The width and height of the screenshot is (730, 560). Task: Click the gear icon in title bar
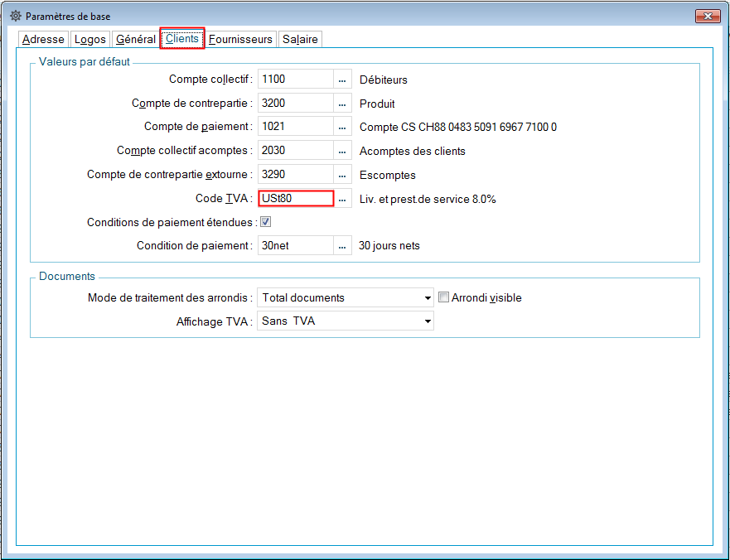coord(15,16)
